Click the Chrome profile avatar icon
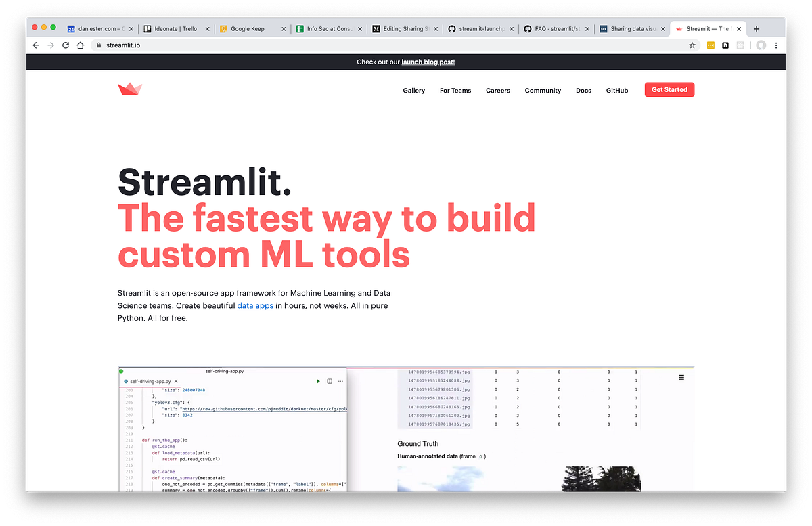The image size is (812, 526). pos(761,45)
